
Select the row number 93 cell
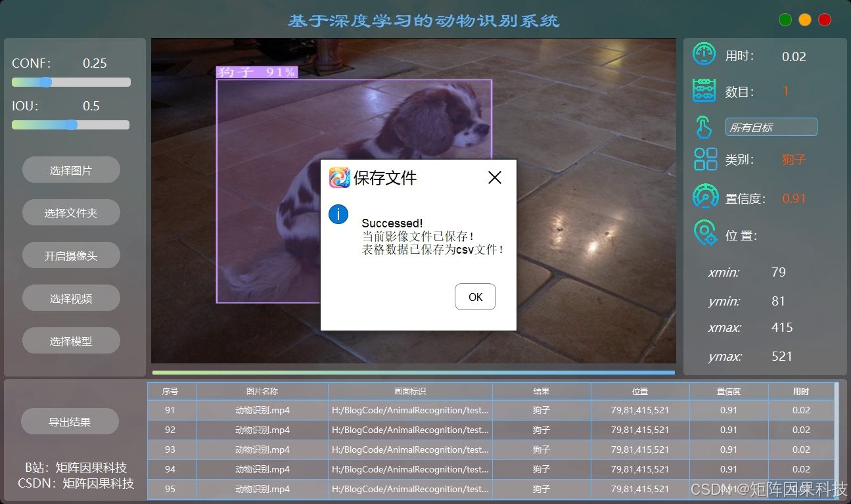click(x=170, y=449)
